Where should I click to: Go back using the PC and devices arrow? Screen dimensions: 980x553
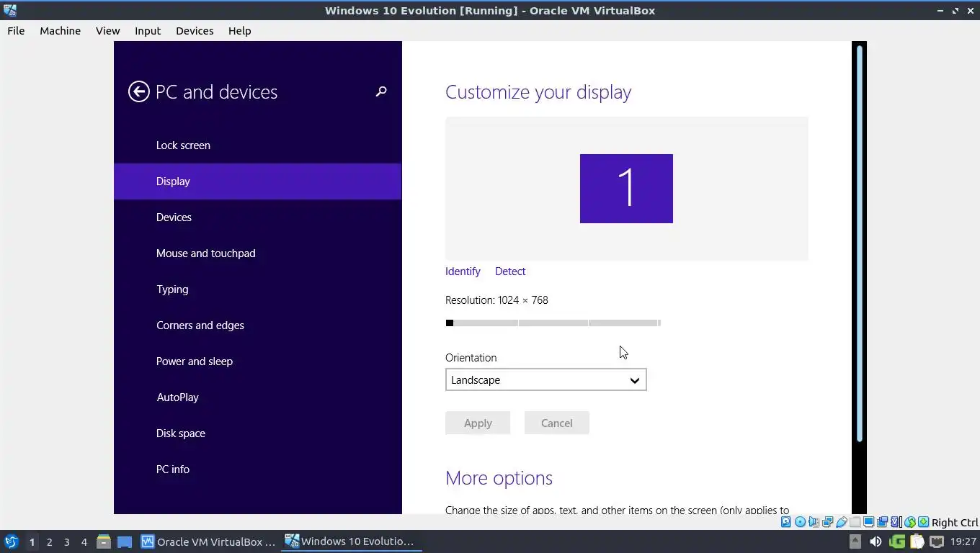click(138, 91)
